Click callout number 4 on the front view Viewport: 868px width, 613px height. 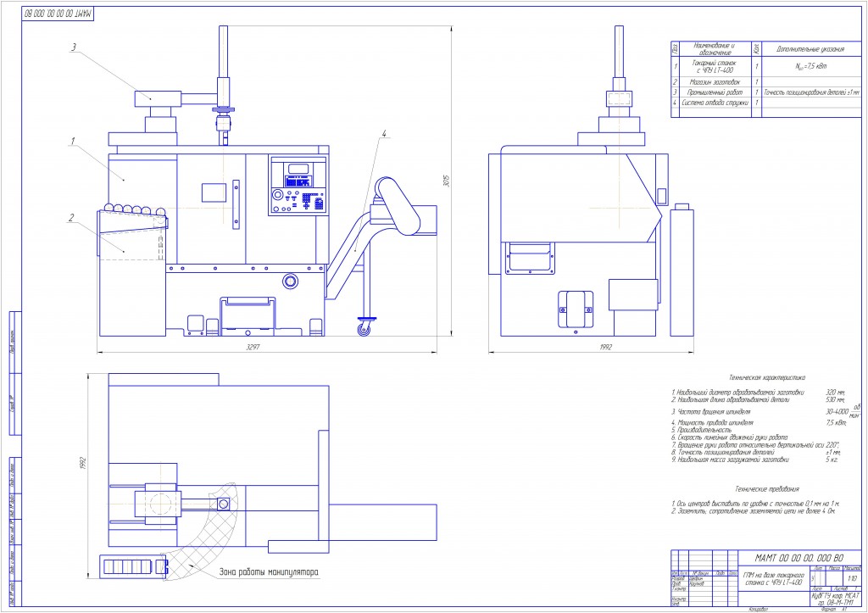(x=383, y=133)
